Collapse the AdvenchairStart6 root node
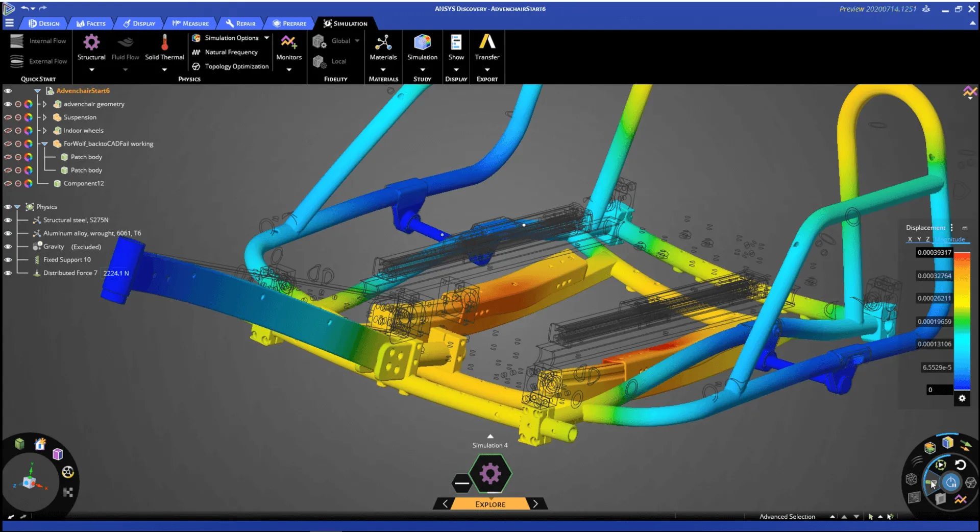980x532 pixels. [x=37, y=91]
